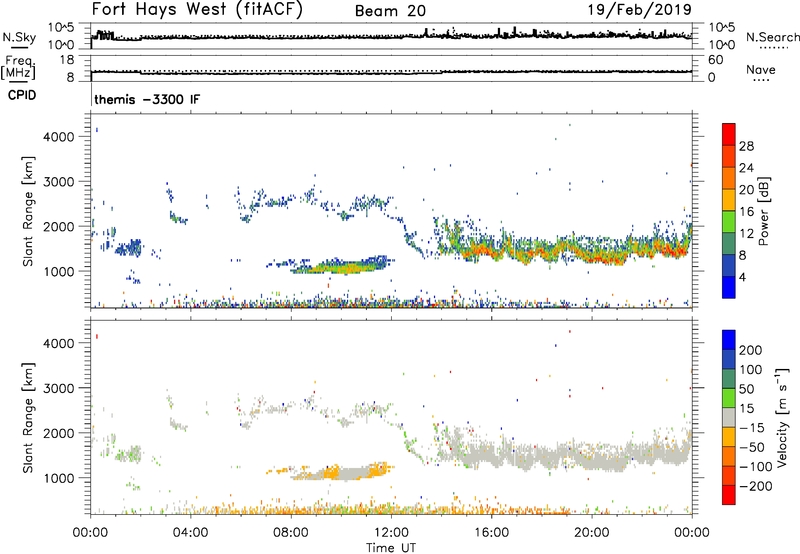The width and height of the screenshot is (800, 554).
Task: Click the dotted line sample under "Nave"
Action: pos(762,80)
